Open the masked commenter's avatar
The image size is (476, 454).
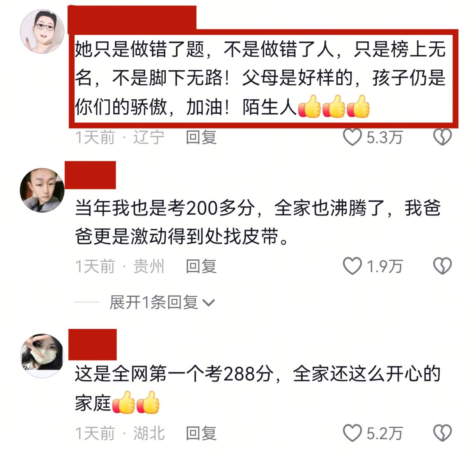point(42,356)
